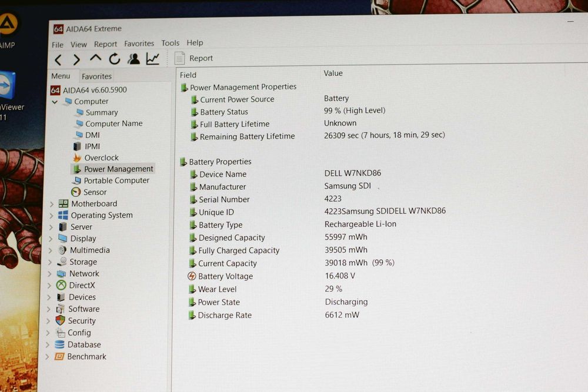The width and height of the screenshot is (588, 392).
Task: Expand the Operating System tree node
Action: tap(51, 216)
